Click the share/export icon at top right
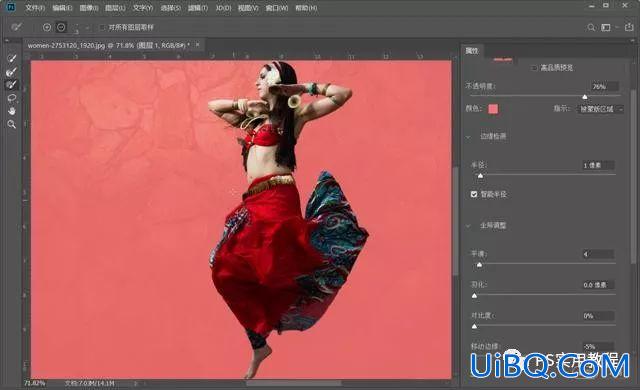Screen dimensions: 640x390 (x=629, y=27)
